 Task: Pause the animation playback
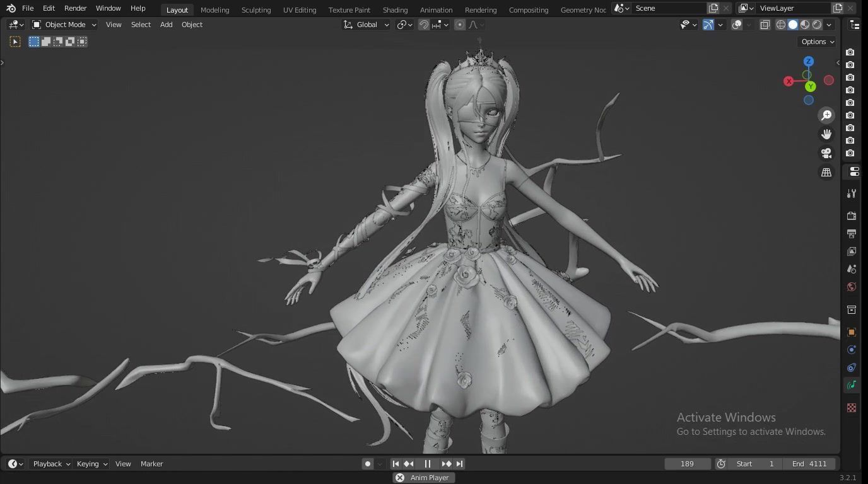428,464
